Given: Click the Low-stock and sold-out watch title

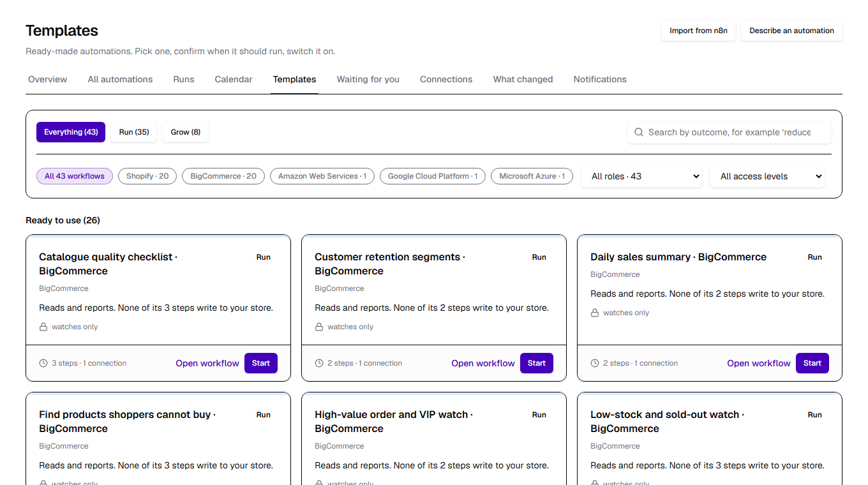Looking at the screenshot, I should click(x=668, y=421).
